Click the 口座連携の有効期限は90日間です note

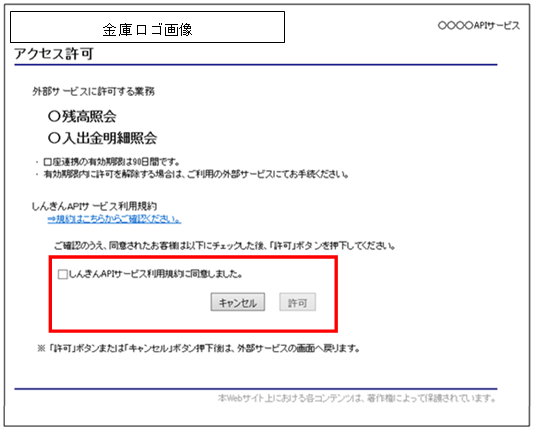(111, 162)
